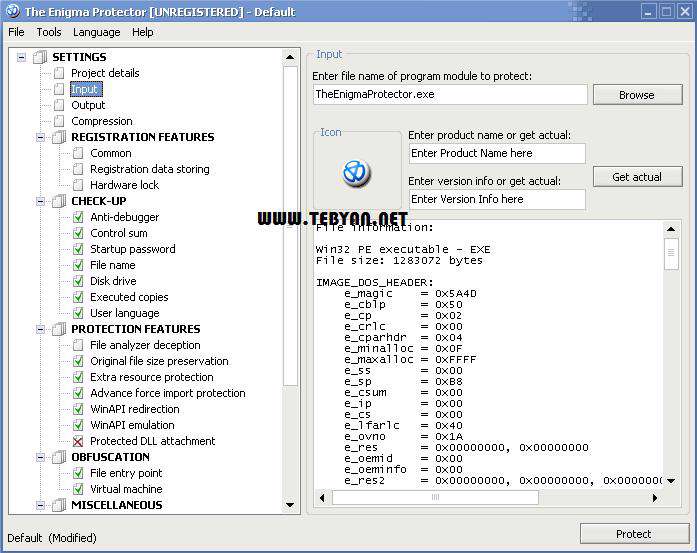697x553 pixels.
Task: Click the file information horizontal scrollbar
Action: 490,497
